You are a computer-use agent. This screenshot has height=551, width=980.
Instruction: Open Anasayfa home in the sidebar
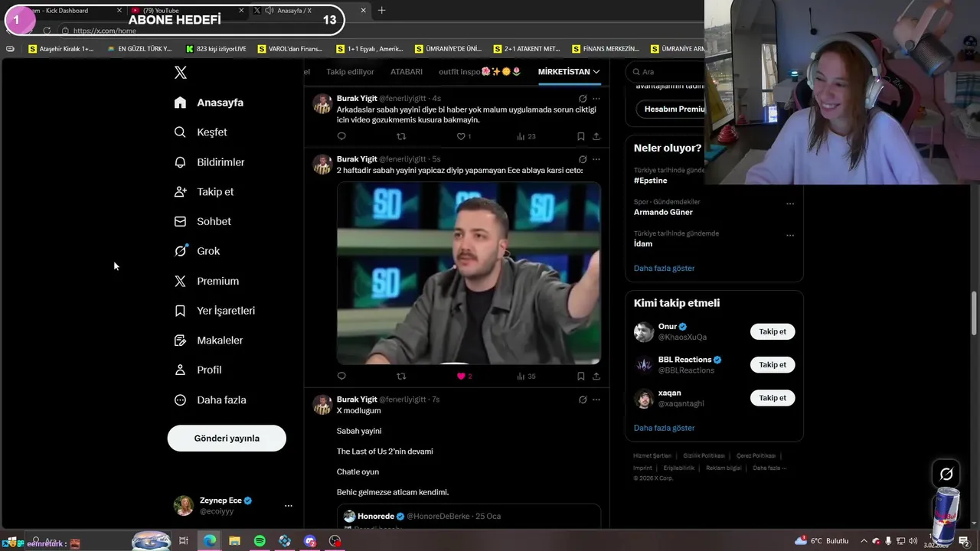209,103
